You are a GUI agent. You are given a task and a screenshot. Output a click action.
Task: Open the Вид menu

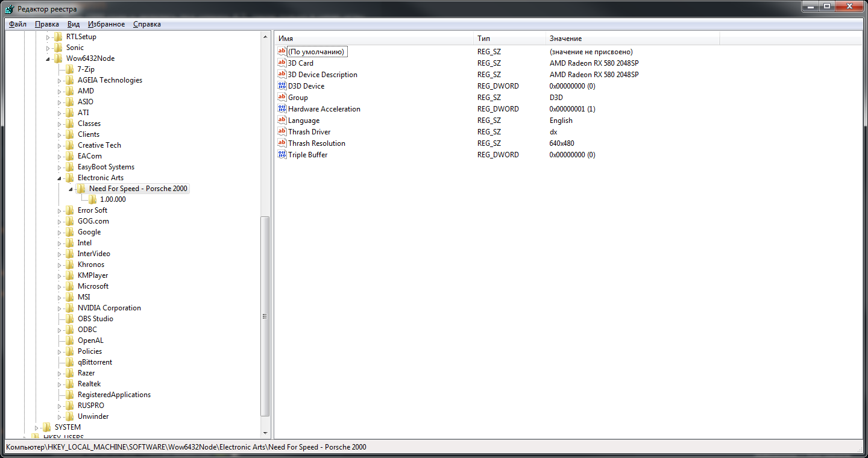tap(74, 24)
